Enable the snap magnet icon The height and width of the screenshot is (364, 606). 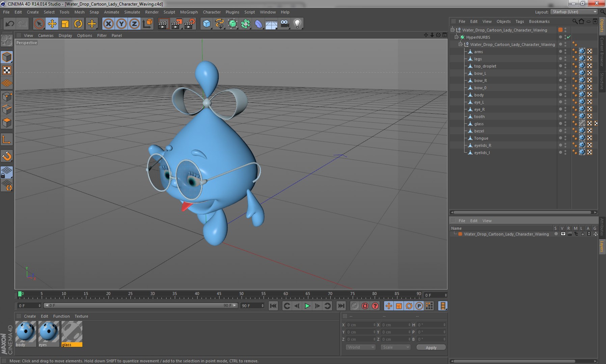point(7,156)
